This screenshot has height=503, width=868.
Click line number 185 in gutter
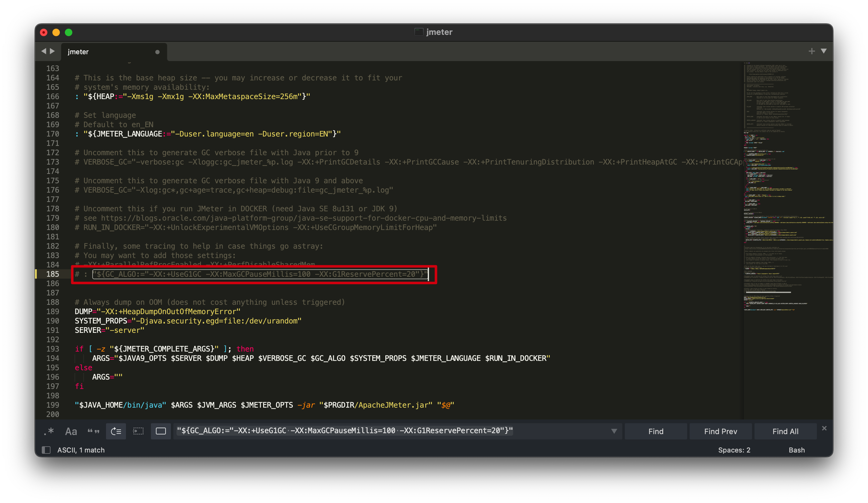click(53, 274)
